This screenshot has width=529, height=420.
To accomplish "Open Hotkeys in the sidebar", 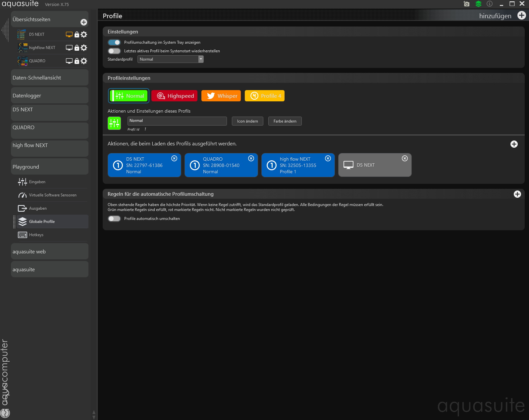I will (36, 235).
